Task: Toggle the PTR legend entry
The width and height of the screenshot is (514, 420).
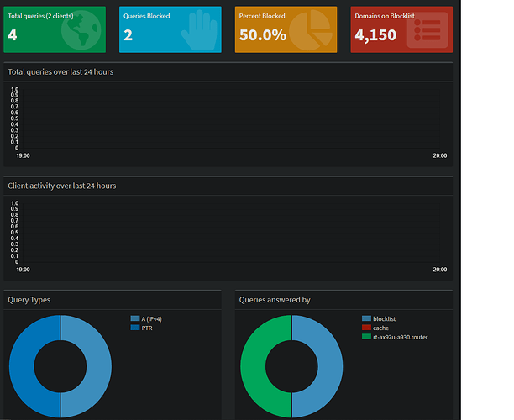Action: point(147,328)
